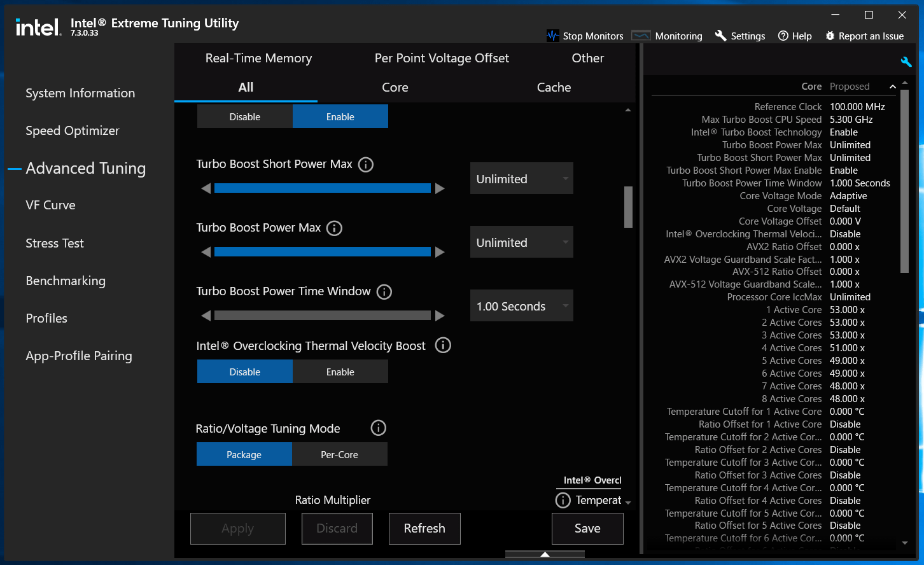Increase Turbo Boost Short Power Max with right arrow
The image size is (924, 565).
(x=440, y=188)
